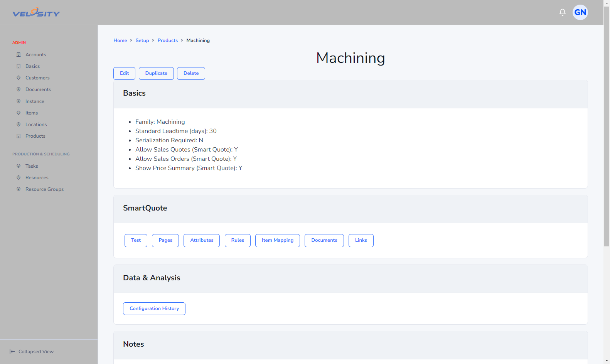View Configuration History
This screenshot has width=610, height=364.
click(x=154, y=308)
